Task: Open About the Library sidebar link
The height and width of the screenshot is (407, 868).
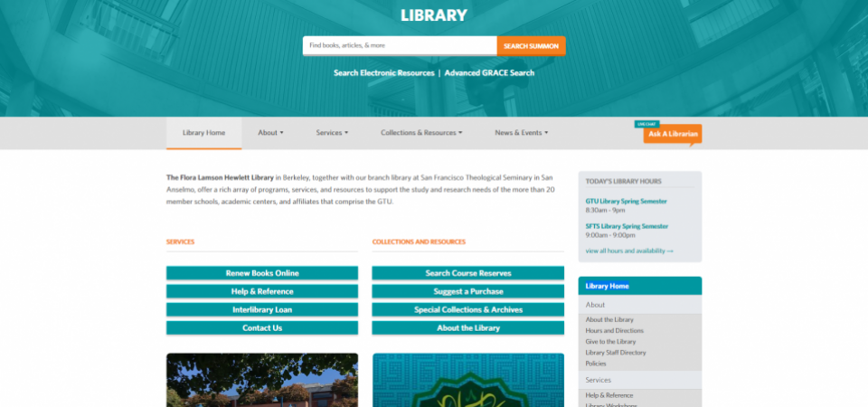Action: (609, 319)
